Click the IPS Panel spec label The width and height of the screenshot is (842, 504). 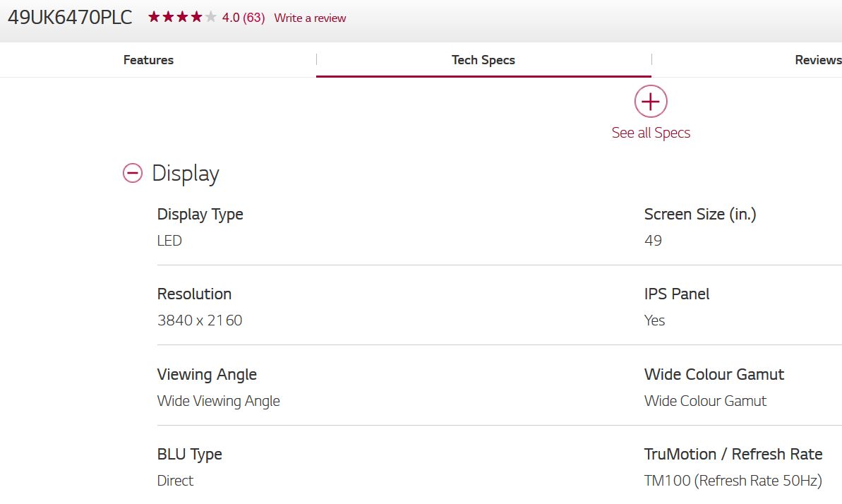coord(677,294)
